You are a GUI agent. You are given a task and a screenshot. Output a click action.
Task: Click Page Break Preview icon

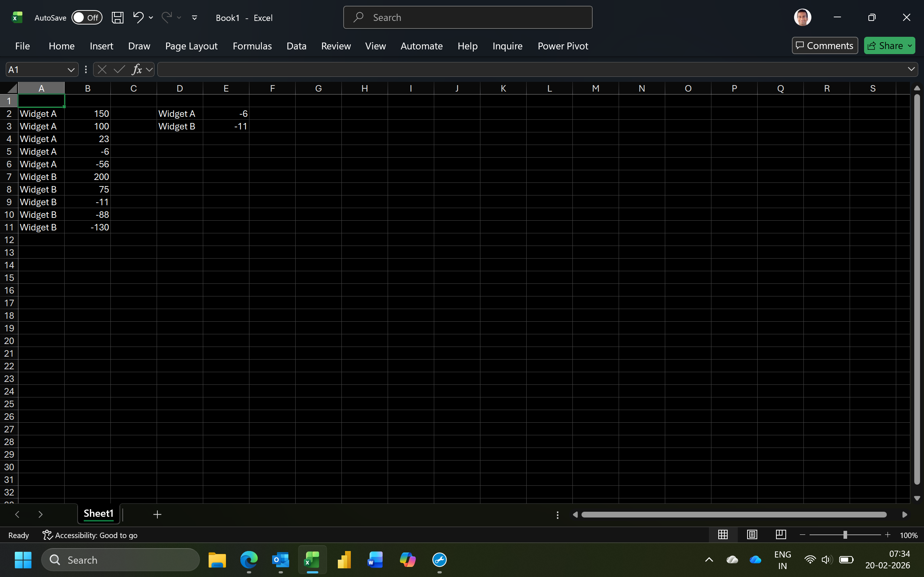tap(781, 535)
